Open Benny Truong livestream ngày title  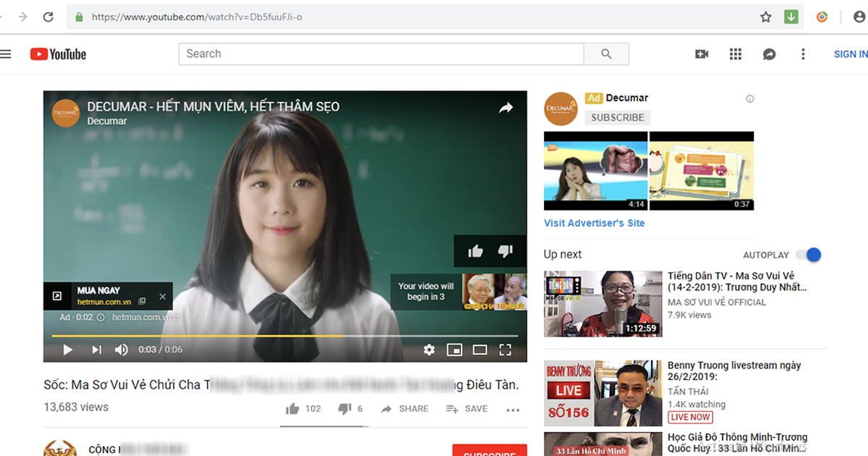click(x=734, y=371)
